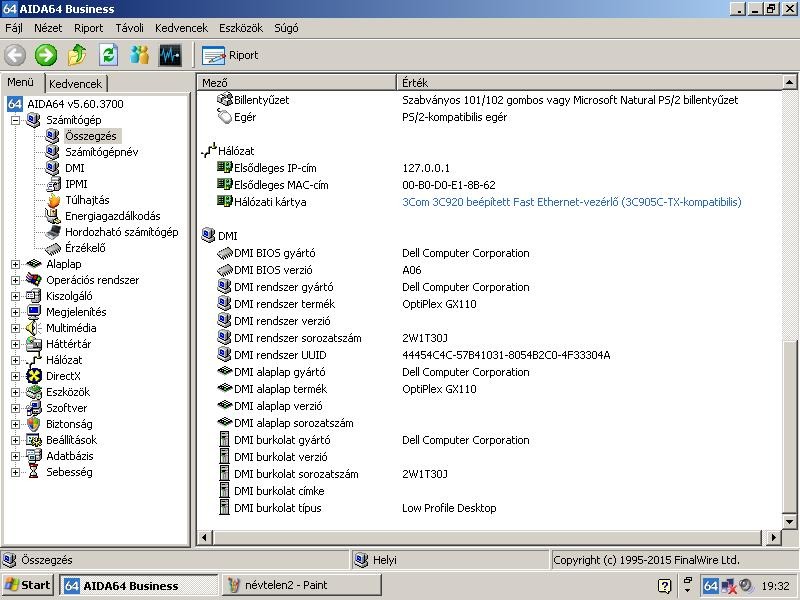Click the Multimédia speaker icon
Viewport: 800px width, 600px height.
click(x=34, y=328)
